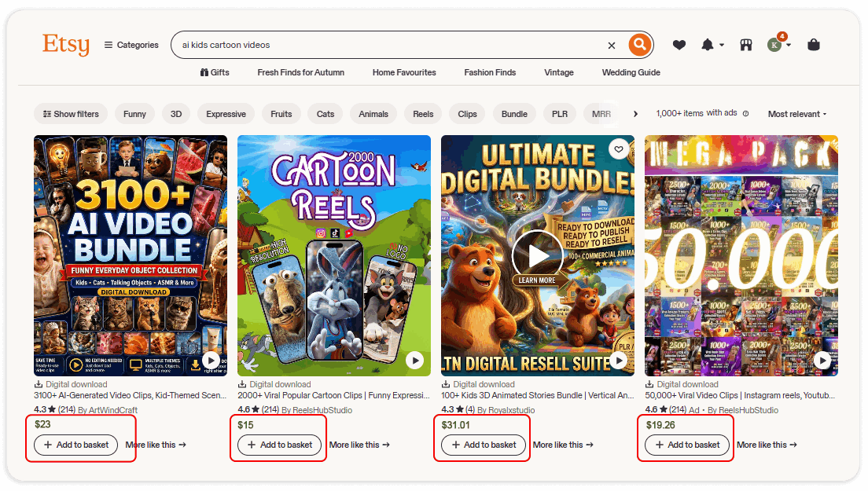The image size is (868, 491).
Task: Select the Fruits filter chip
Action: [x=281, y=114]
